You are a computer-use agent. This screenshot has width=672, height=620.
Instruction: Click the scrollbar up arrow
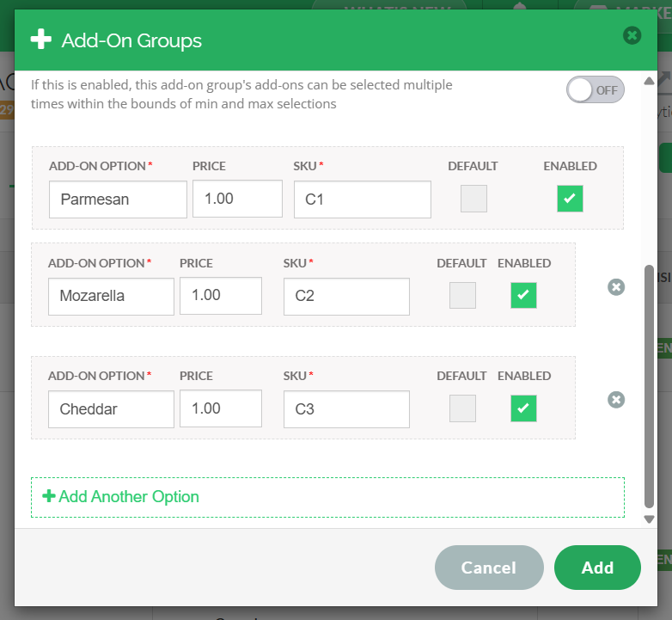pos(649,81)
